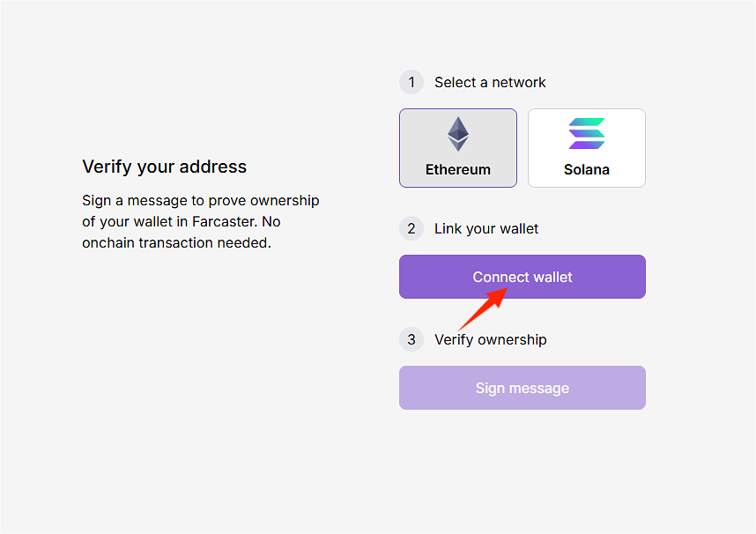756x534 pixels.
Task: Click the word "Farcaster" in the description
Action: point(224,222)
